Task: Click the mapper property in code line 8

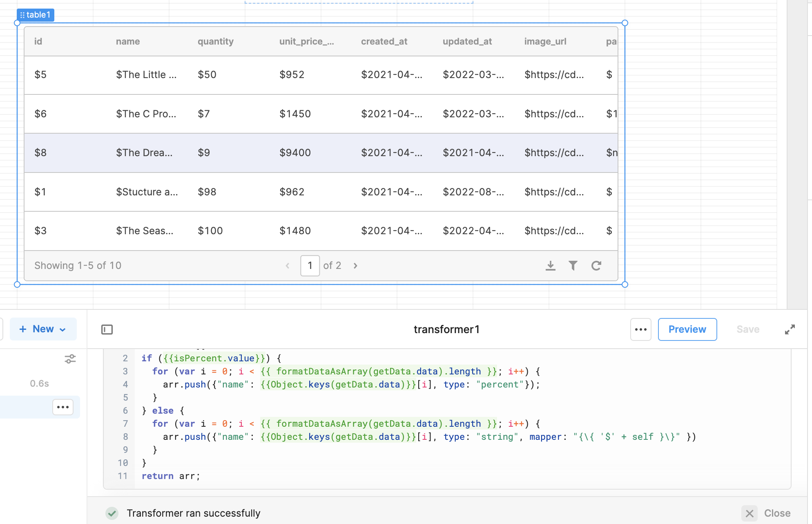Action: tap(545, 437)
